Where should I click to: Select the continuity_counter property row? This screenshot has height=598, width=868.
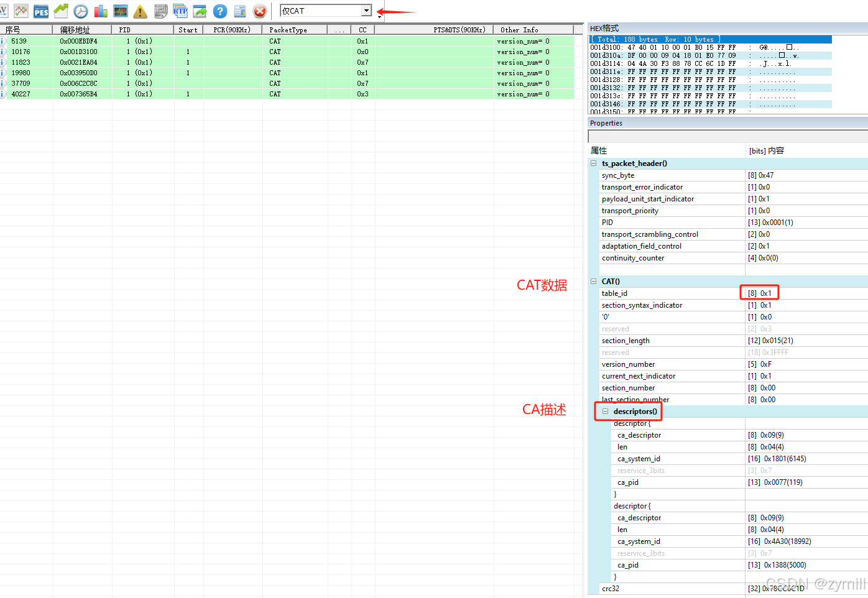click(x=733, y=258)
